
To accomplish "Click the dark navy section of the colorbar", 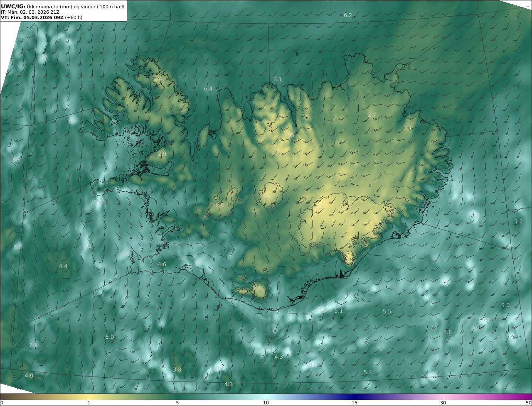I will click(x=355, y=396).
